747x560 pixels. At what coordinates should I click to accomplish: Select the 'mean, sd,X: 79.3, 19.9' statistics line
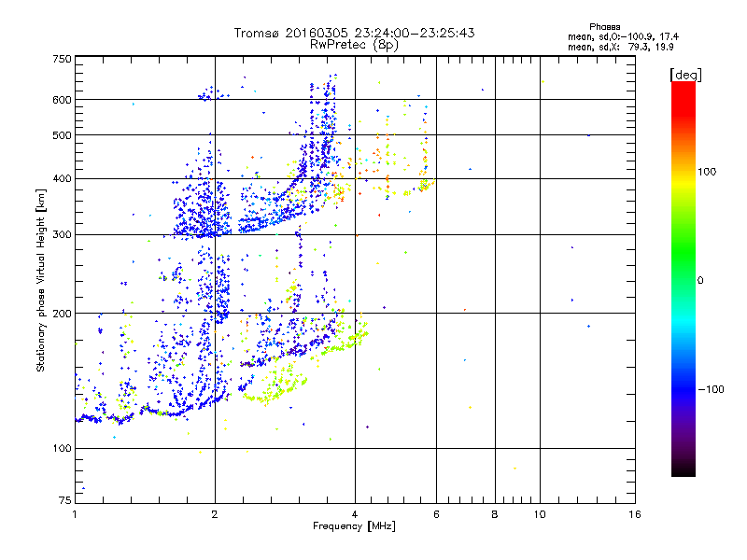tap(620, 47)
